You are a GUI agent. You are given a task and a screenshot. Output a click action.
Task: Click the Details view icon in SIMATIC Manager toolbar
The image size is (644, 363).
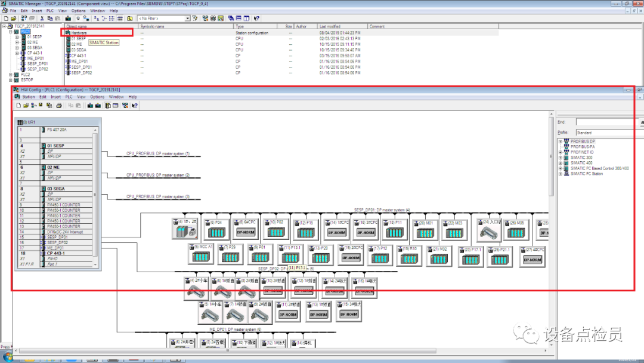pyautogui.click(x=120, y=19)
